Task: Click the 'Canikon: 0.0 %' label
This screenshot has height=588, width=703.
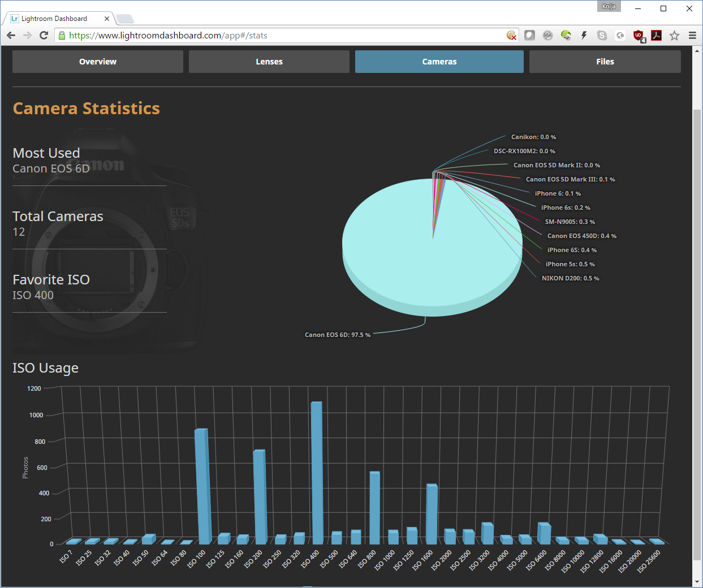Action: pos(533,137)
